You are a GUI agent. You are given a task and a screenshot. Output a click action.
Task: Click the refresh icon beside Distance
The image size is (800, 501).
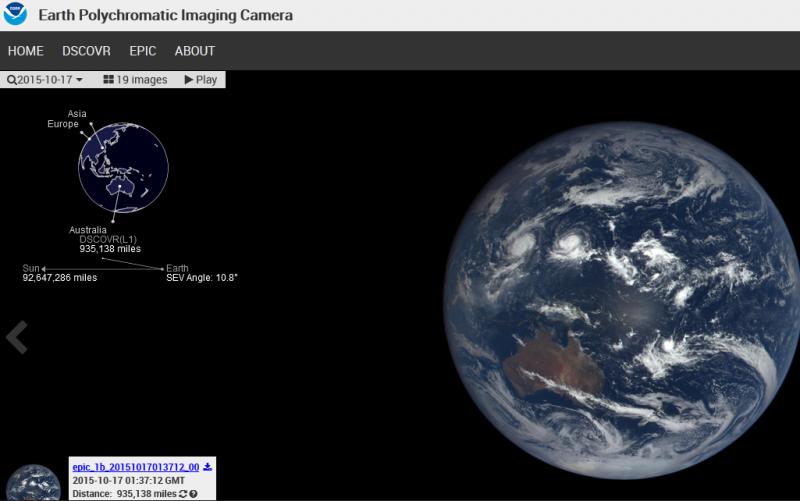[x=183, y=494]
